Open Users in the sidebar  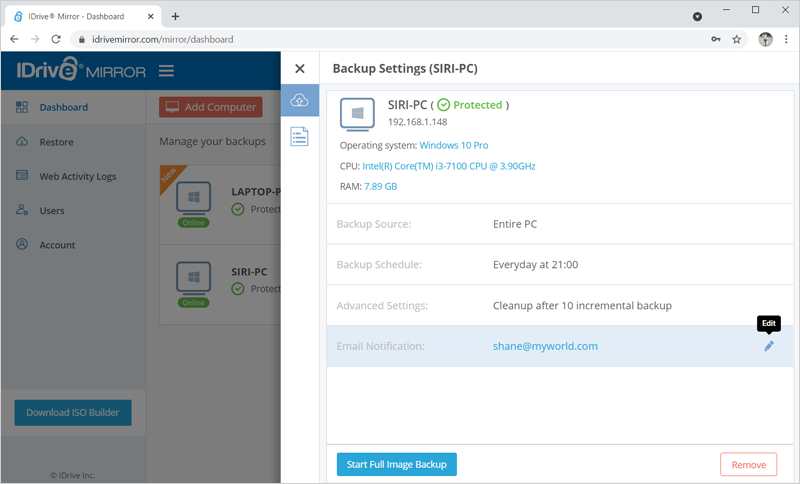point(52,211)
